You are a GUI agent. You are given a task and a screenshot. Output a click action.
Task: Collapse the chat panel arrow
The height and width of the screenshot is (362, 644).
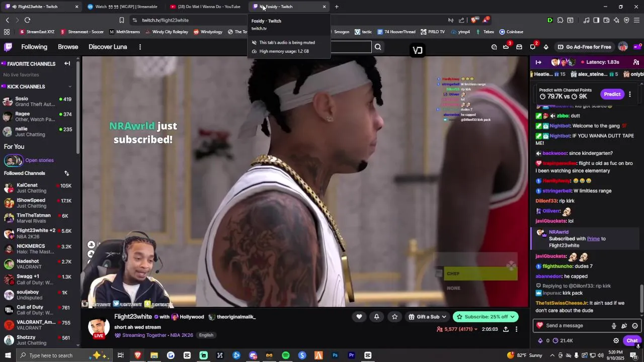[538, 62]
